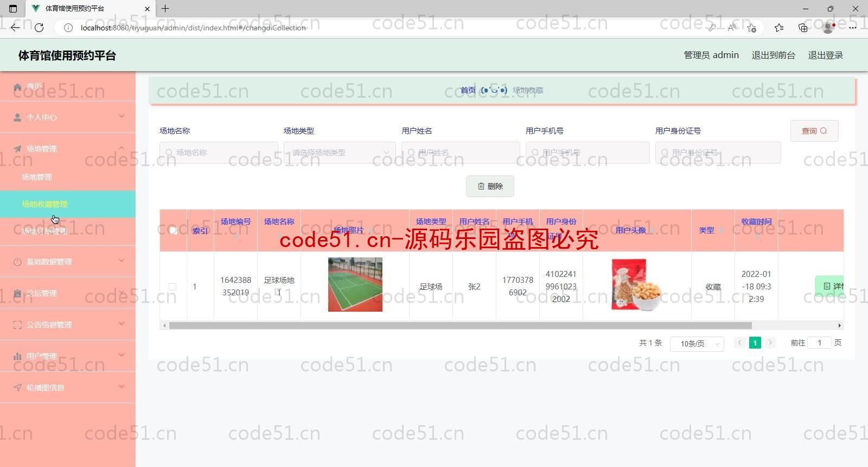Click the icon next to 论坛管理

point(17,293)
